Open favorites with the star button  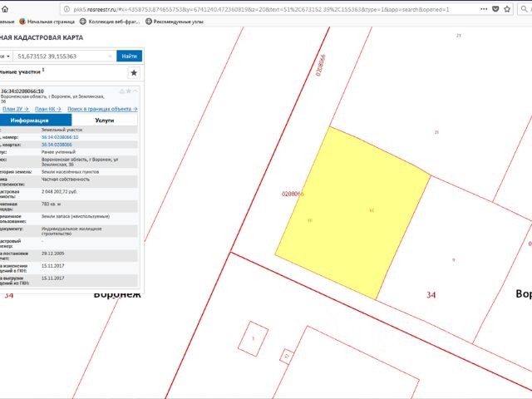coord(134,72)
